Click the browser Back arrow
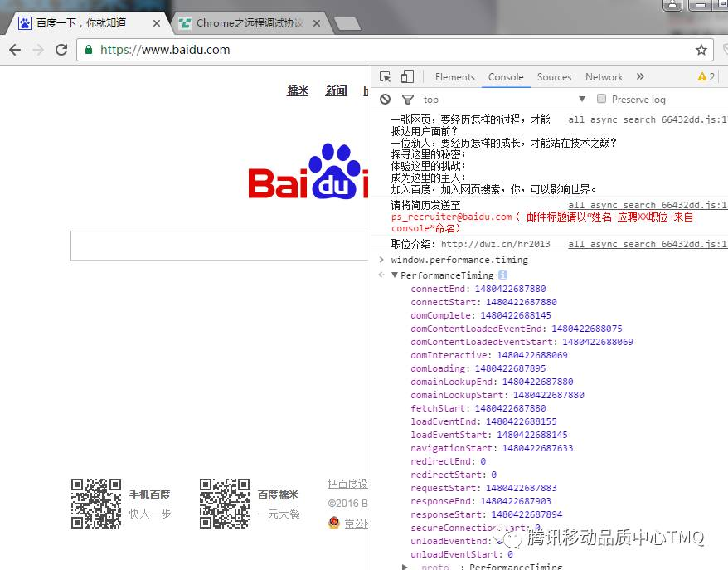 [x=15, y=50]
